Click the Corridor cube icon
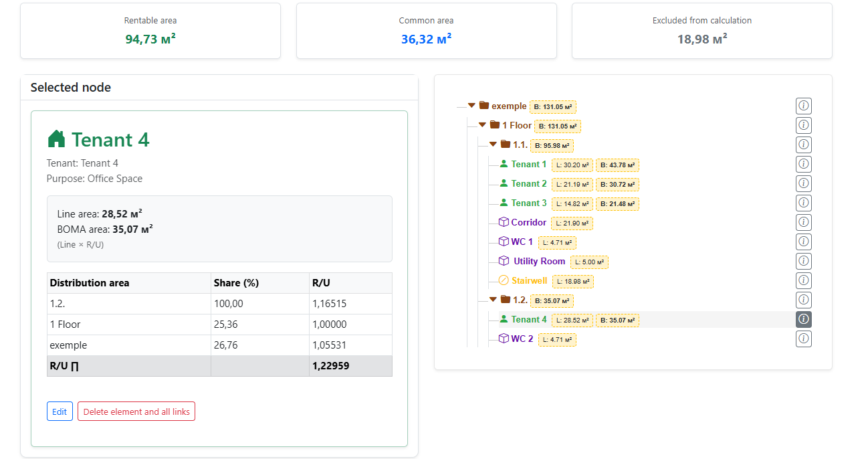This screenshot has width=868, height=459. (504, 222)
